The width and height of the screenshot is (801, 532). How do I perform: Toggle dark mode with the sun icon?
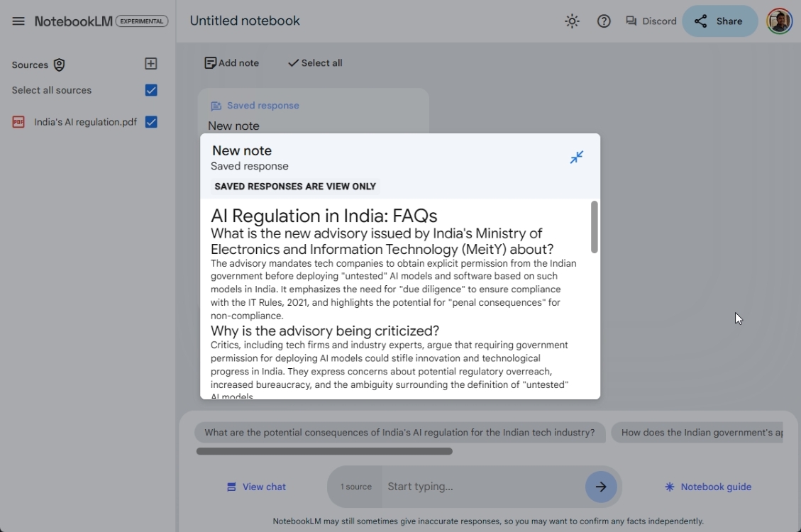tap(572, 21)
